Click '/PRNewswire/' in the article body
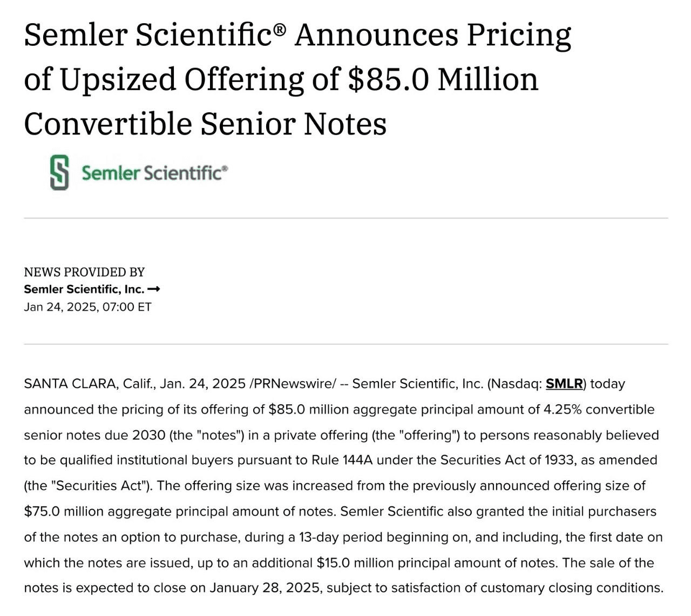The image size is (691, 616). click(x=293, y=384)
